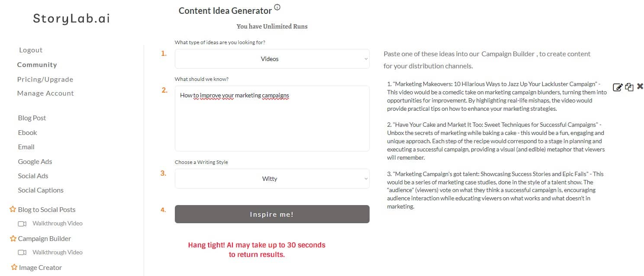Open Pricing/Upgrade options

point(45,79)
